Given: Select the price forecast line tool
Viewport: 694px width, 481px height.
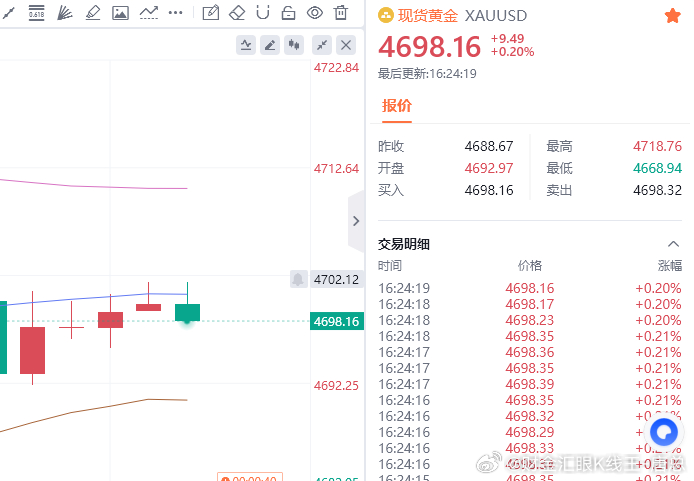Looking at the screenshot, I should (x=149, y=13).
